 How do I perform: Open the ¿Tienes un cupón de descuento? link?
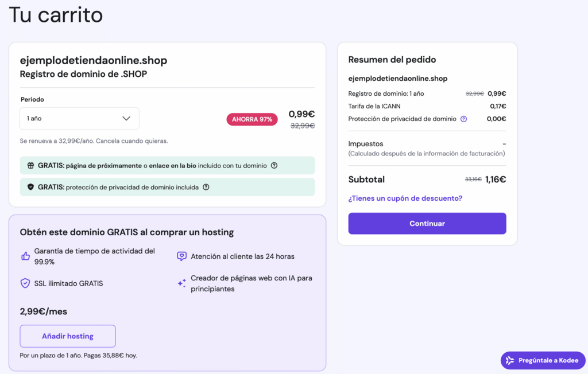(405, 198)
